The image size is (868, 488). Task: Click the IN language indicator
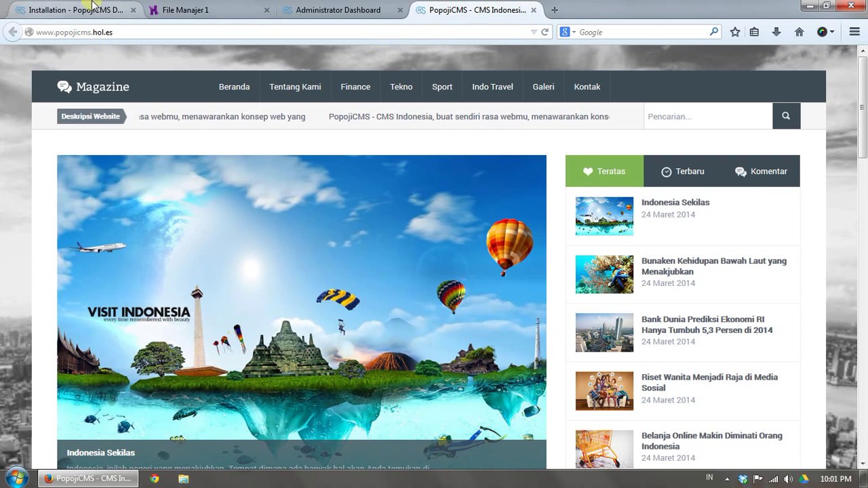click(709, 478)
